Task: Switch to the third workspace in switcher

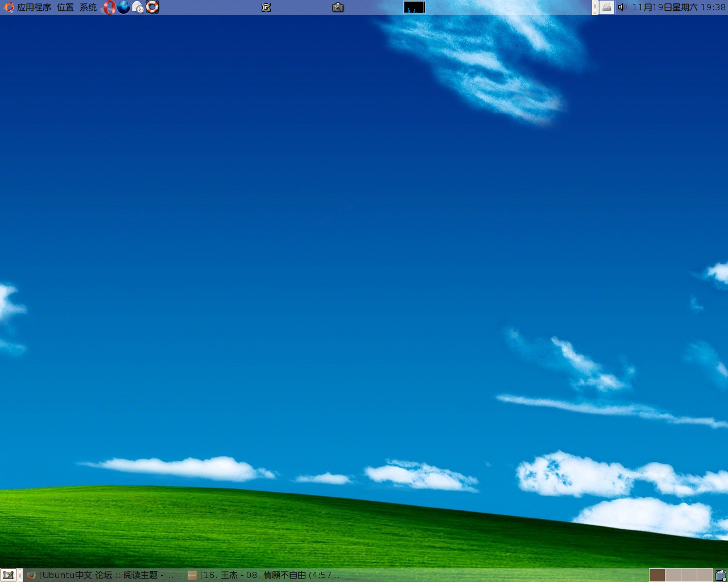Action: pos(689,575)
